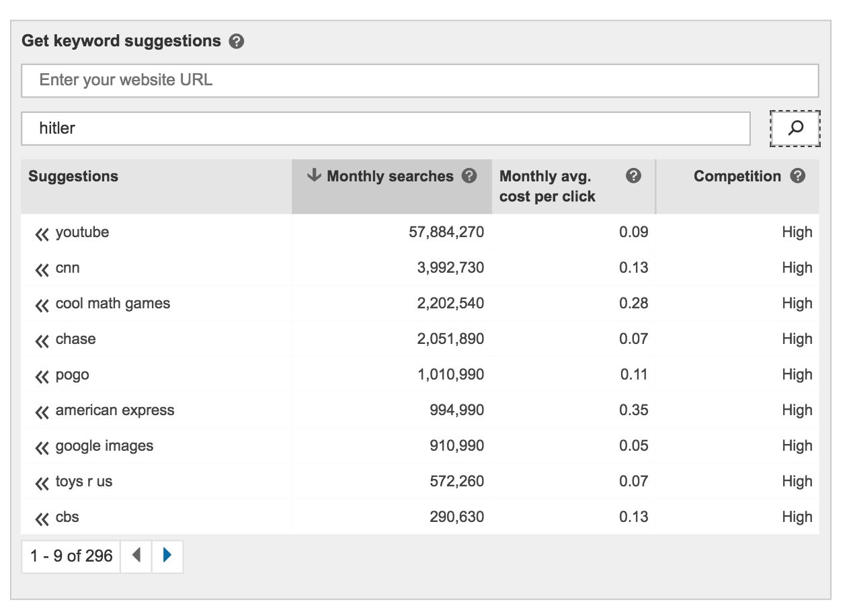Click the 2,202,540 monthly searches value
The width and height of the screenshot is (849, 616).
pos(450,304)
